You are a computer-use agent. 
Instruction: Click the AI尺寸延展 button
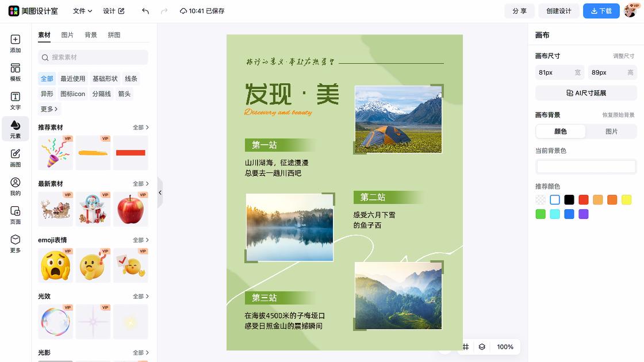(x=586, y=93)
